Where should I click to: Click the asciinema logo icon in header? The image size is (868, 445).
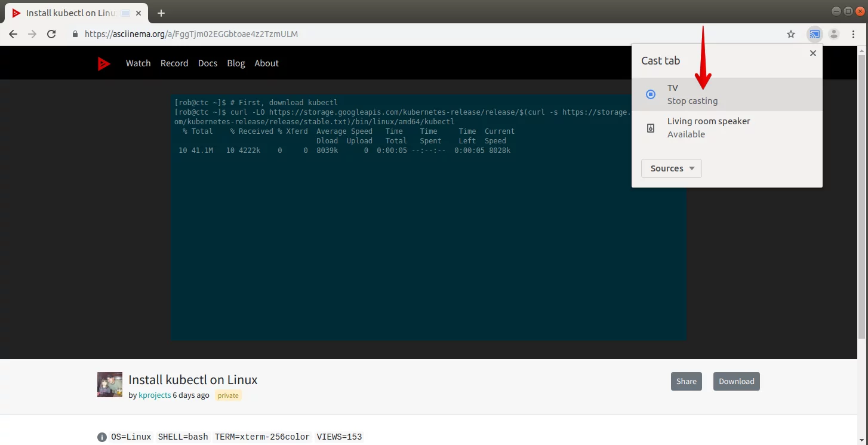tap(104, 63)
